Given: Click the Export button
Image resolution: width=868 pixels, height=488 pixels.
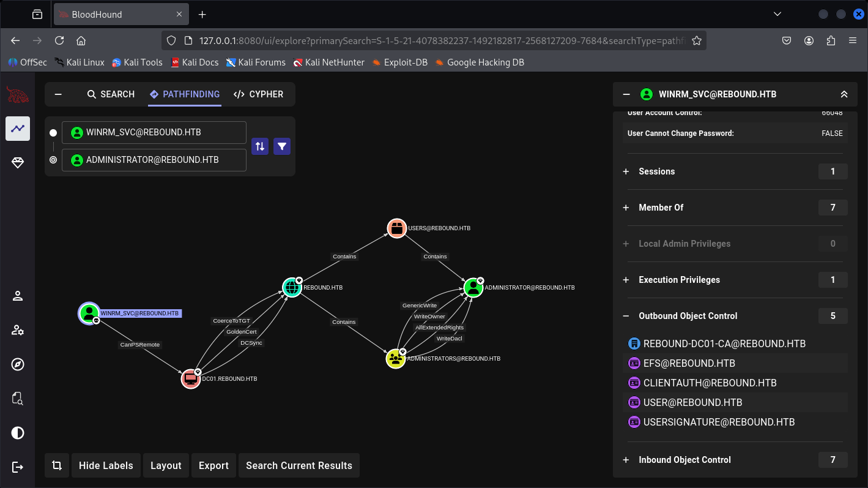Looking at the screenshot, I should tap(213, 465).
